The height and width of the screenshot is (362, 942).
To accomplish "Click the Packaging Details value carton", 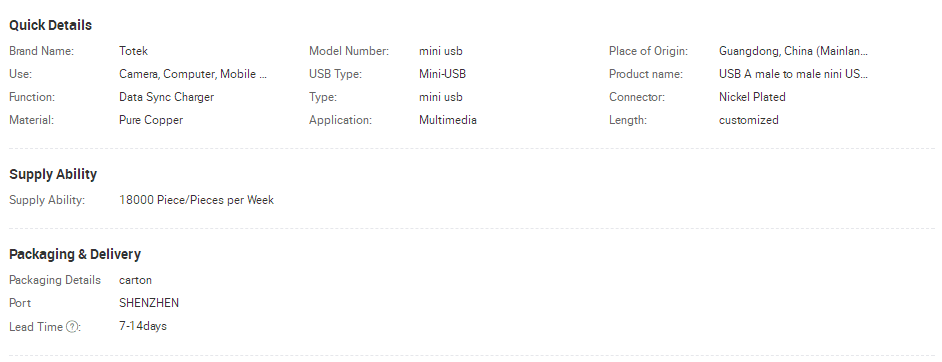I will click(135, 280).
